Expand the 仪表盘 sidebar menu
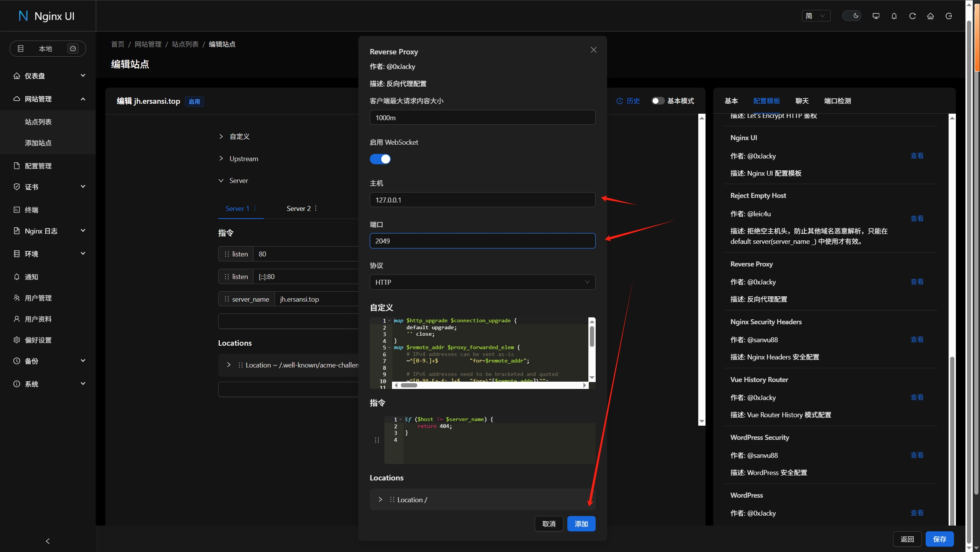 (48, 76)
